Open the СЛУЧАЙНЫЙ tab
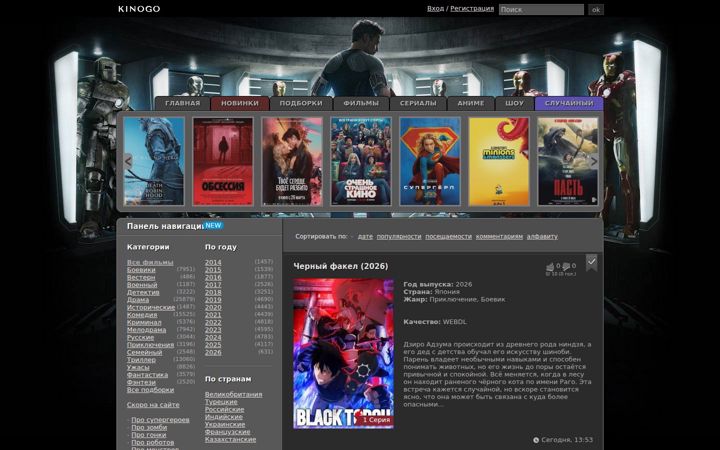 point(569,103)
